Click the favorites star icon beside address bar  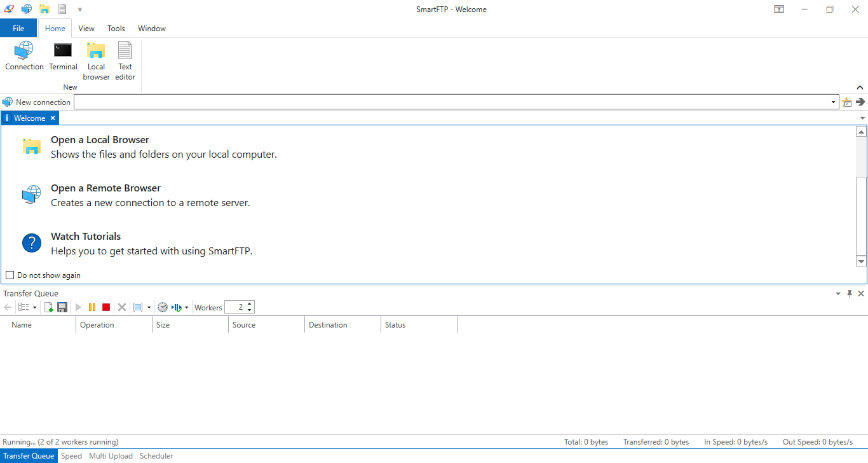pyautogui.click(x=846, y=102)
